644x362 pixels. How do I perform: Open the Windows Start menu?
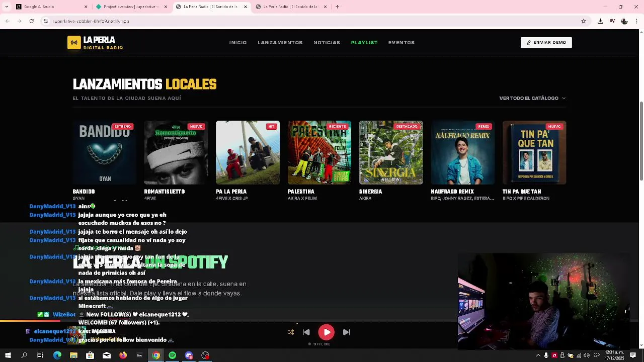[x=8, y=355]
